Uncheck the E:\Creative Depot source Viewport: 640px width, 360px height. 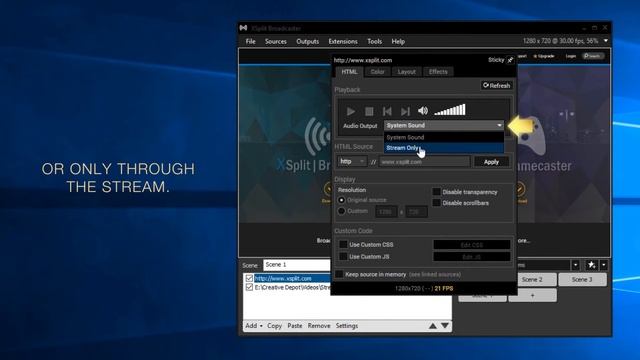[249, 287]
